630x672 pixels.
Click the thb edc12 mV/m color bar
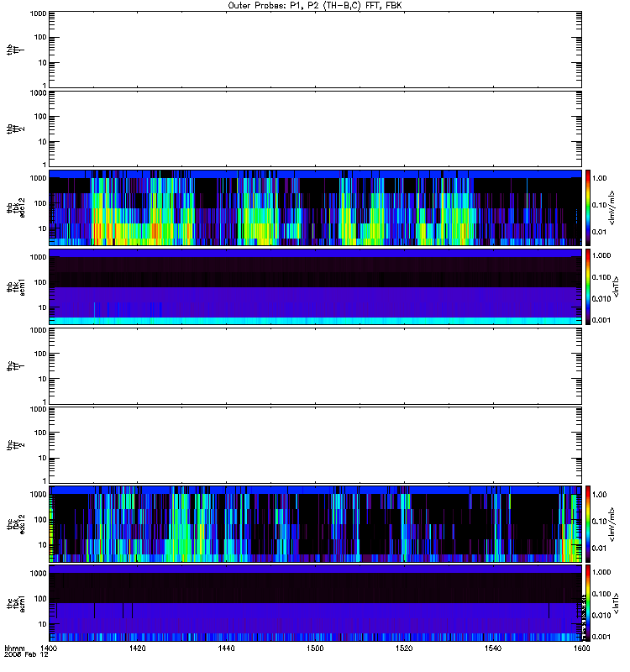pyautogui.click(x=588, y=207)
